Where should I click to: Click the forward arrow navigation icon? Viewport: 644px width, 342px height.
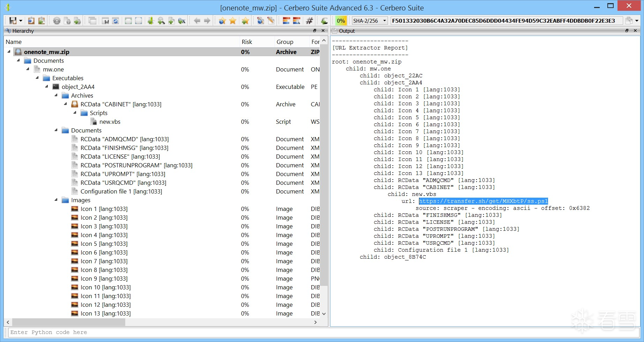point(207,21)
